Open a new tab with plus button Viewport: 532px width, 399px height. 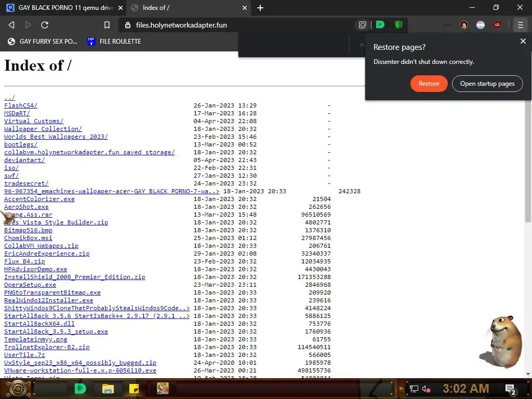coord(260,8)
